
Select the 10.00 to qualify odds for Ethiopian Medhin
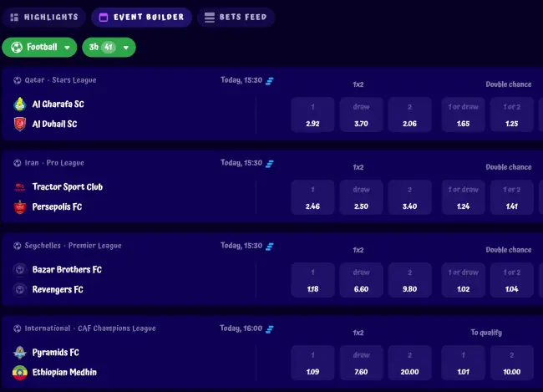(x=511, y=363)
